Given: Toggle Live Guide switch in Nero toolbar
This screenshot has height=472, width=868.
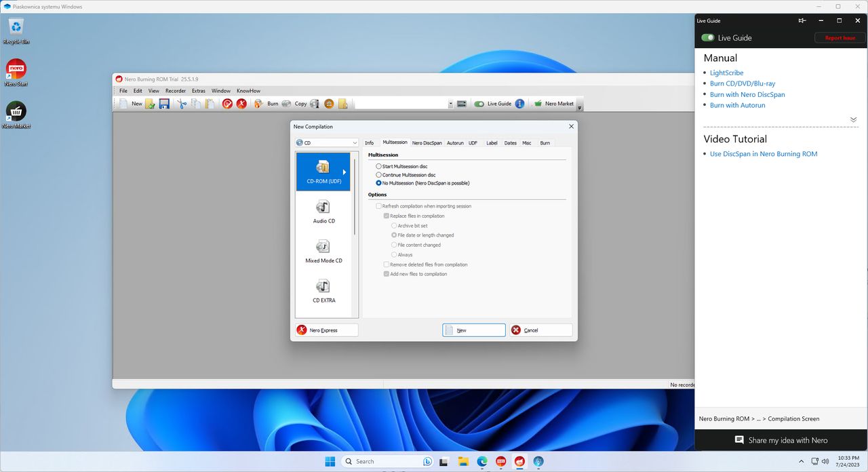Looking at the screenshot, I should [479, 104].
